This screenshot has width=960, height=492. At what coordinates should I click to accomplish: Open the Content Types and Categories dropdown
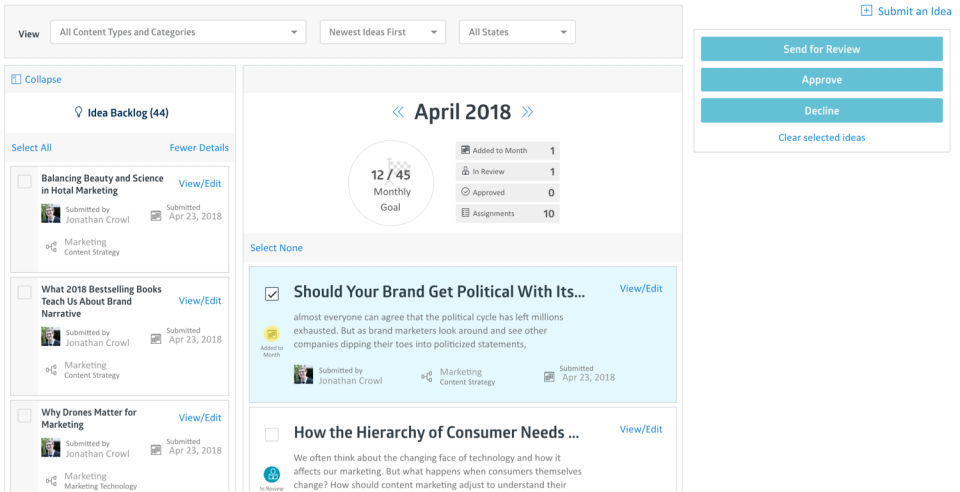coord(178,32)
